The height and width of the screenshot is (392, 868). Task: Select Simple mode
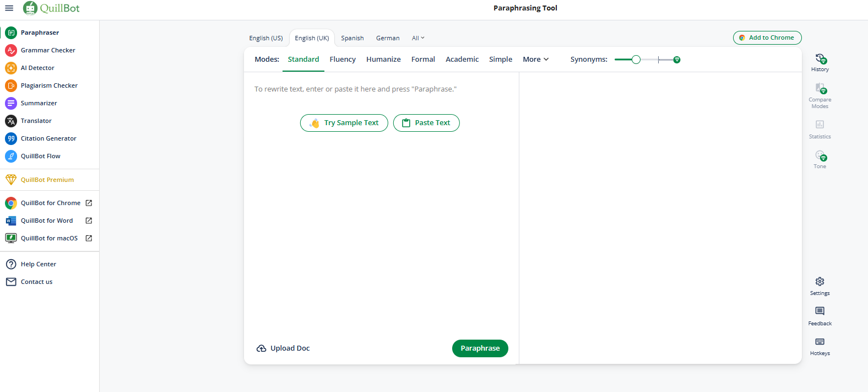(501, 60)
